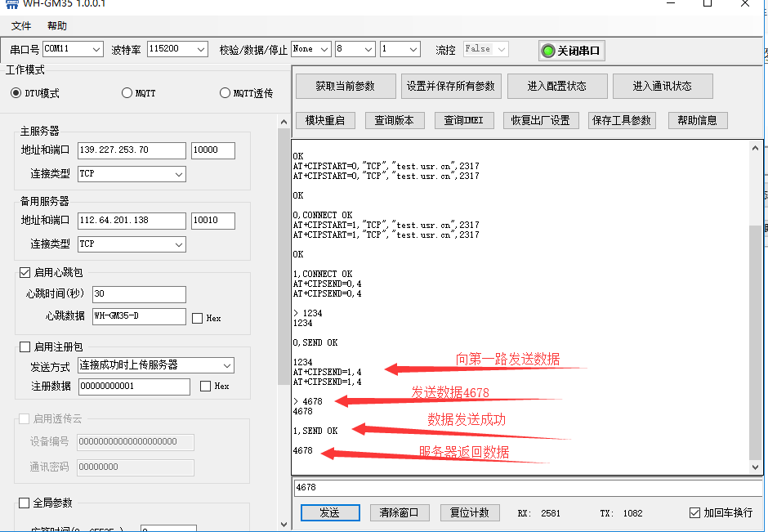Open the 发送方式 dropdown
Viewport: 768px width, 532px height.
point(155,365)
